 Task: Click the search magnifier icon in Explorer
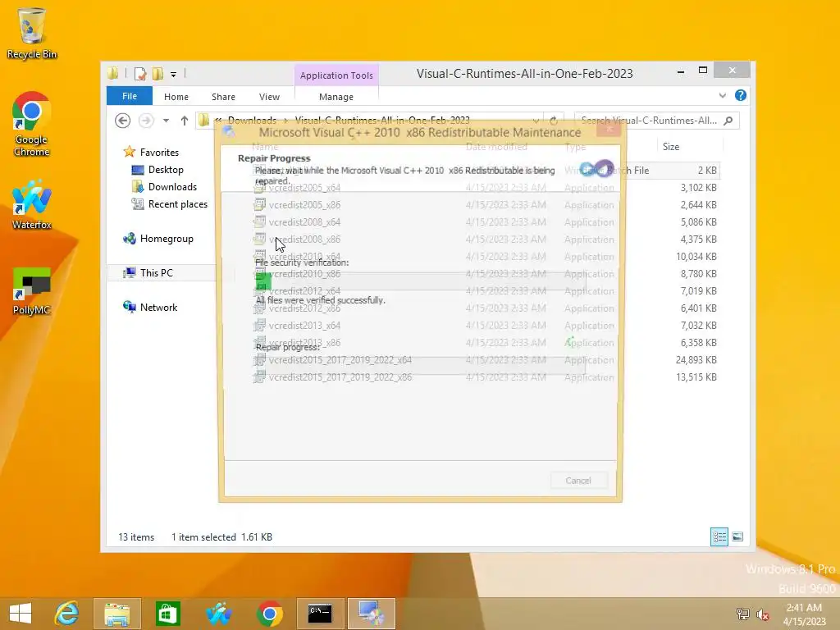728,121
